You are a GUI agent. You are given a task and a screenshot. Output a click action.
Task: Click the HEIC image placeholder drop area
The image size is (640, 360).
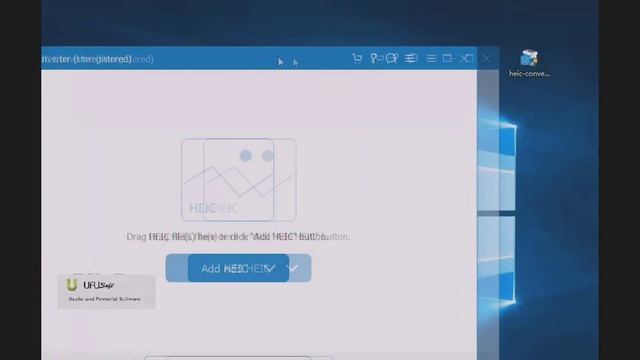click(x=238, y=180)
